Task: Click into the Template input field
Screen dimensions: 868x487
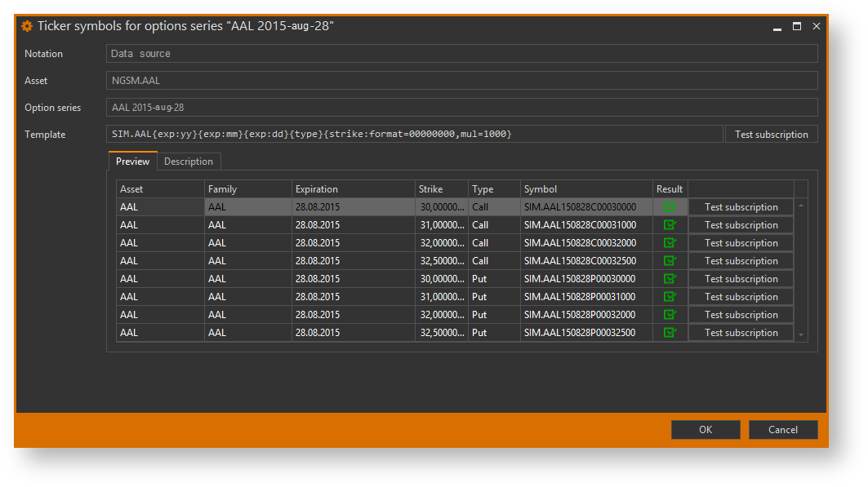Action: [x=415, y=134]
